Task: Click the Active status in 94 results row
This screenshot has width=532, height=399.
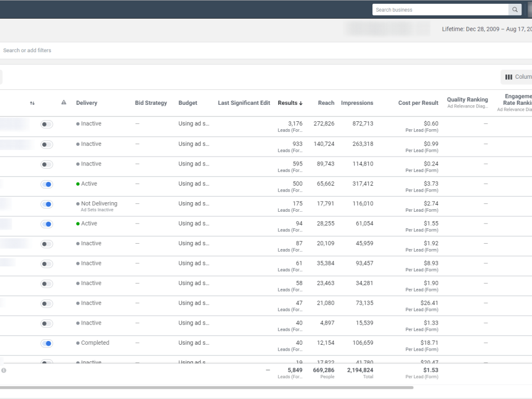Action: 89,223
